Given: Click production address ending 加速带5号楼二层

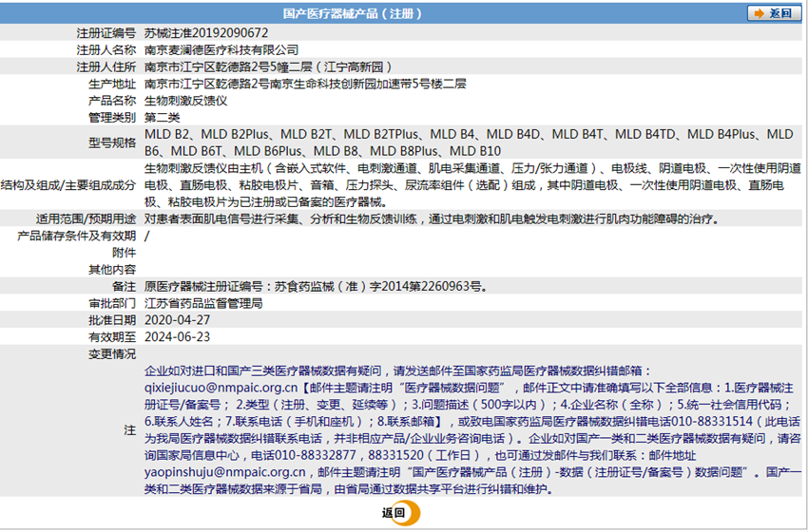Looking at the screenshot, I should [x=305, y=84].
